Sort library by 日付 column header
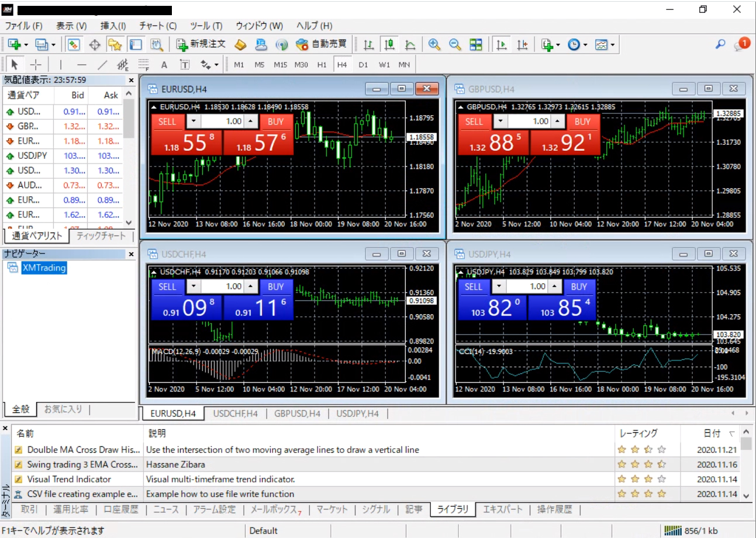The image size is (756, 538). (711, 433)
